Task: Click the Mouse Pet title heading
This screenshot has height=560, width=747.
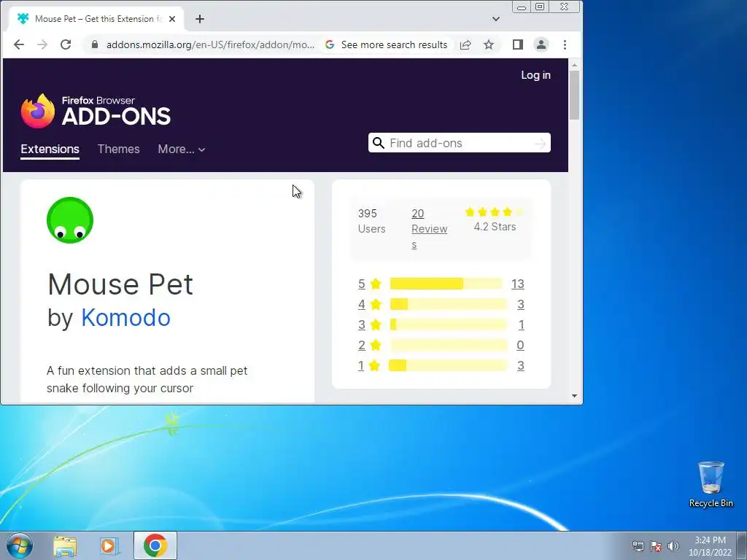Action: coord(120,284)
